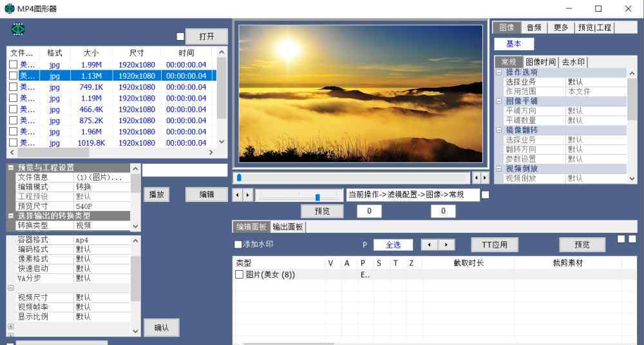Click the 1019.8K file row size cell
644x345 pixels.
[x=91, y=143]
